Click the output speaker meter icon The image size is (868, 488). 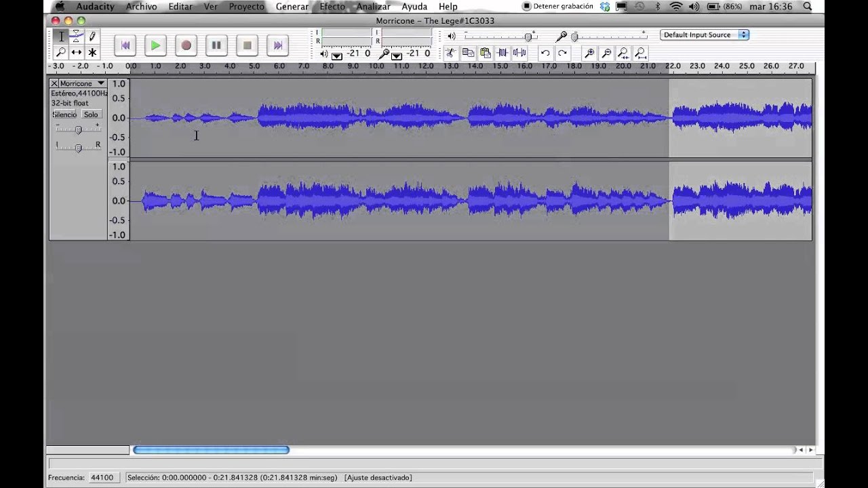pyautogui.click(x=323, y=54)
